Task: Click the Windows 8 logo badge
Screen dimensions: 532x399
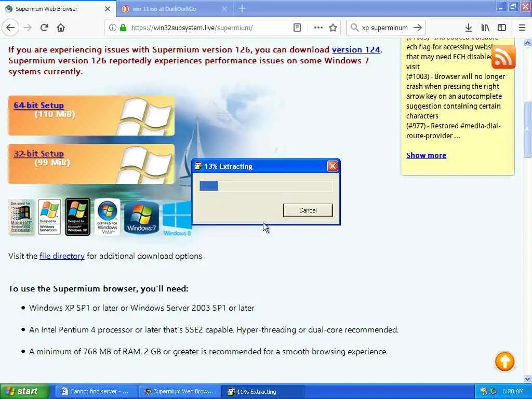Action: (x=177, y=219)
